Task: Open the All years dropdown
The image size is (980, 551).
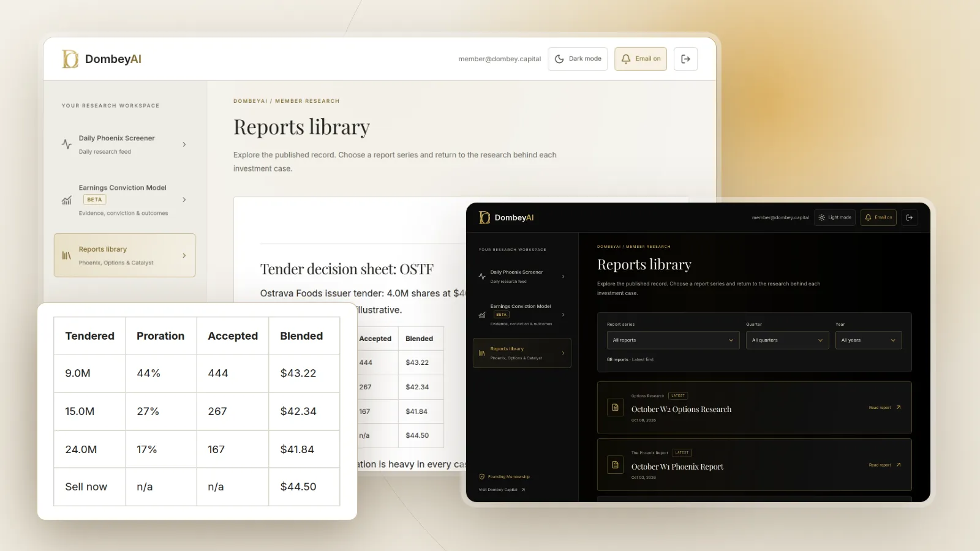Action: 869,340
